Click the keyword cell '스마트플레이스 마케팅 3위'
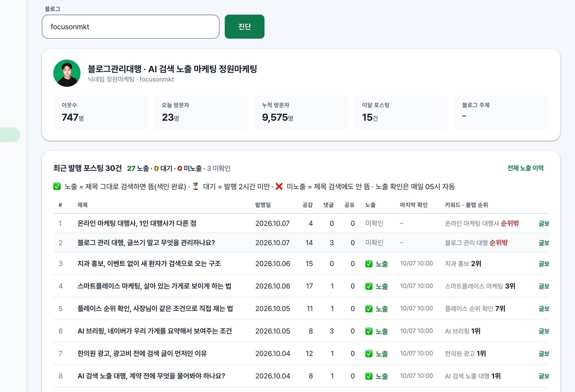The image size is (575, 392). tap(480, 286)
